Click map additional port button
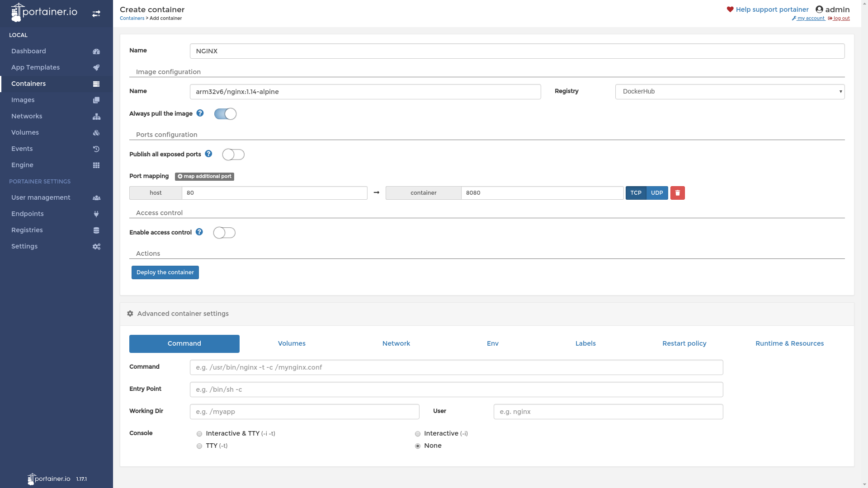 [204, 177]
